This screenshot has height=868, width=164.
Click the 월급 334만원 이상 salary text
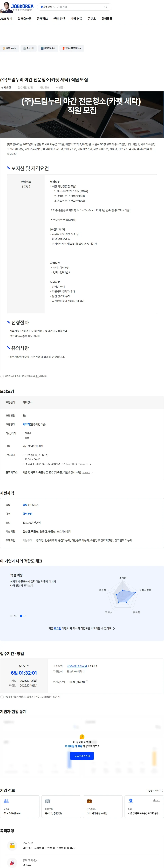(x=33, y=446)
